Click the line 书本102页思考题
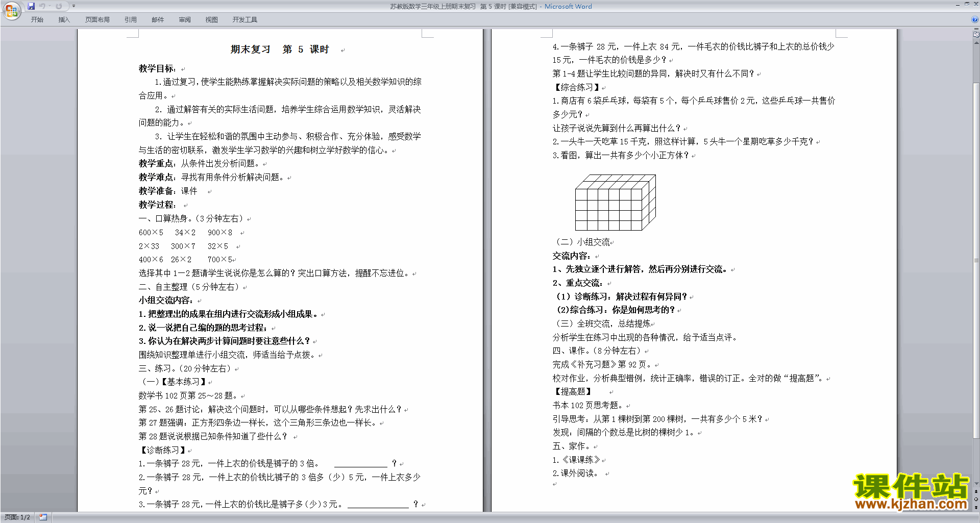Image resolution: width=980 pixels, height=523 pixels. (588, 405)
